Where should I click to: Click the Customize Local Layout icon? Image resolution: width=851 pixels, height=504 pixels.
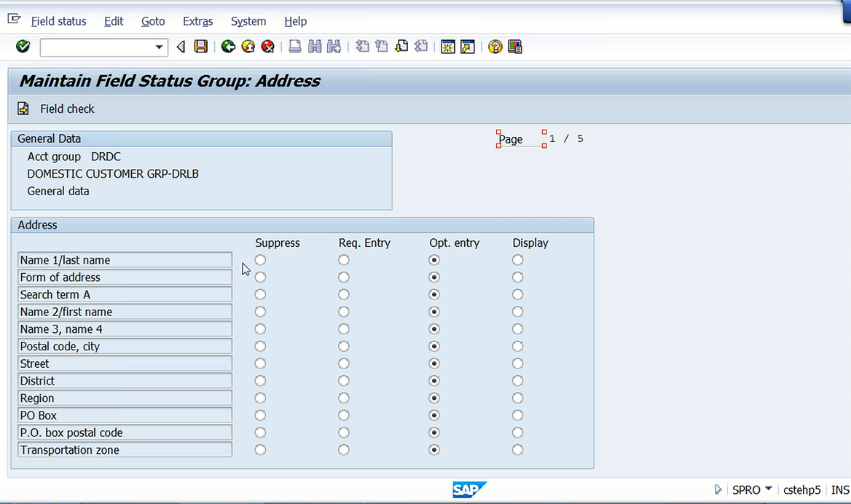[514, 47]
